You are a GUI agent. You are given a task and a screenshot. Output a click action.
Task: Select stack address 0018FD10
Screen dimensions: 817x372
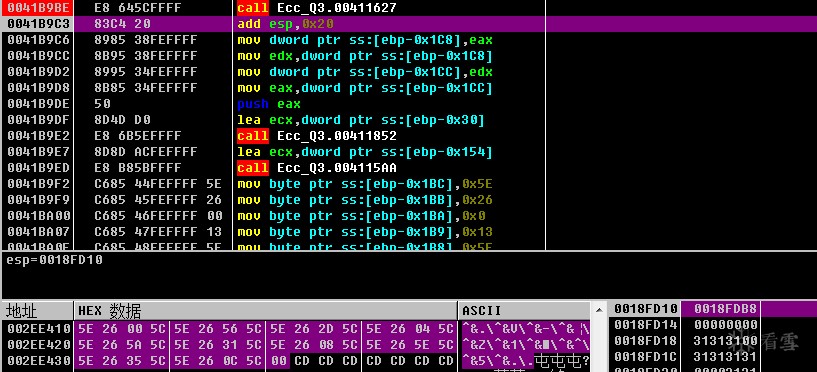[x=646, y=308]
